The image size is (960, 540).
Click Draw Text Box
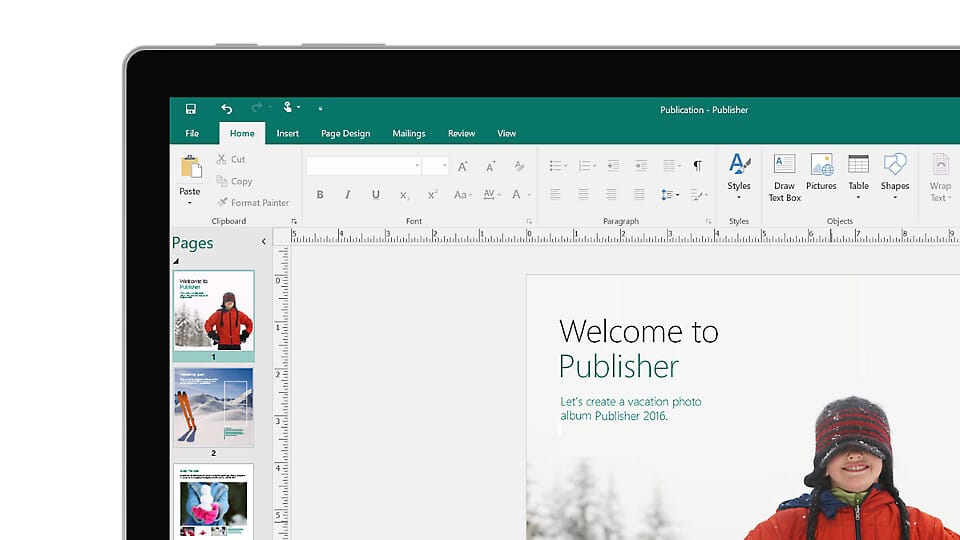click(784, 178)
